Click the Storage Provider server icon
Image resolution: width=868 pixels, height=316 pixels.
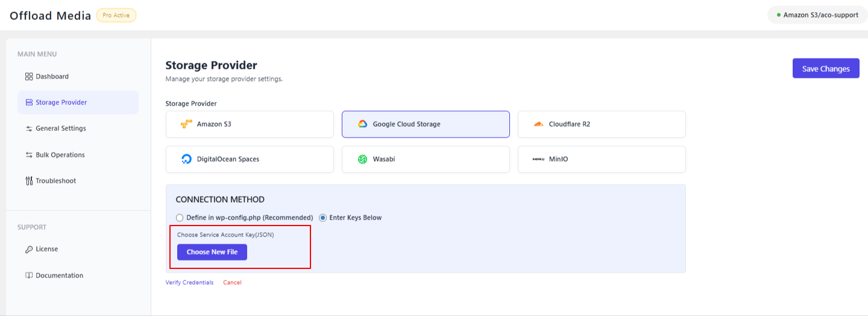click(29, 103)
